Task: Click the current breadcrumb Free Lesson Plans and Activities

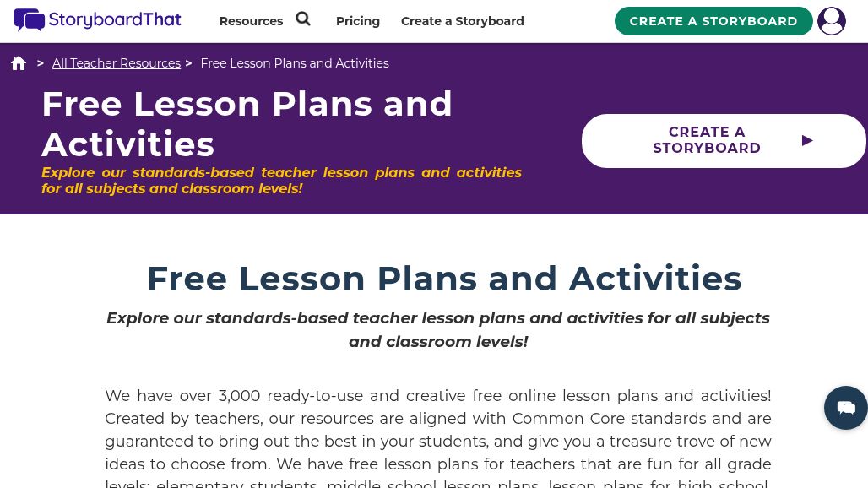Action: [295, 63]
